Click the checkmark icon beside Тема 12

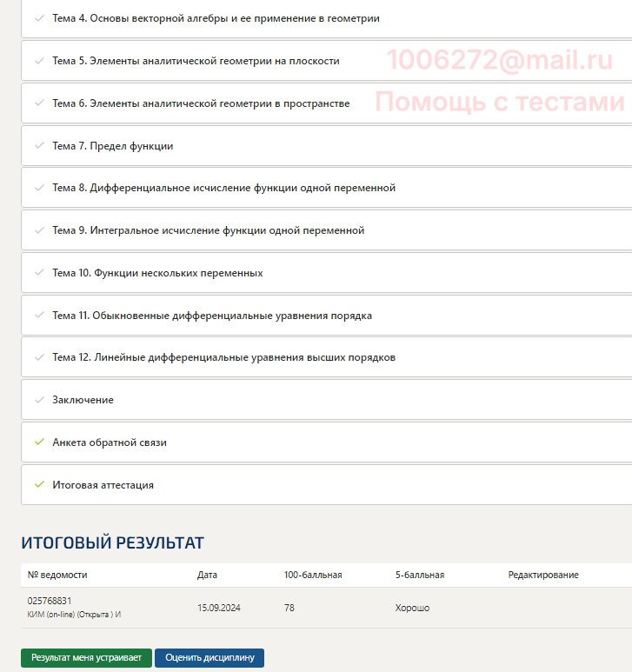(x=39, y=357)
